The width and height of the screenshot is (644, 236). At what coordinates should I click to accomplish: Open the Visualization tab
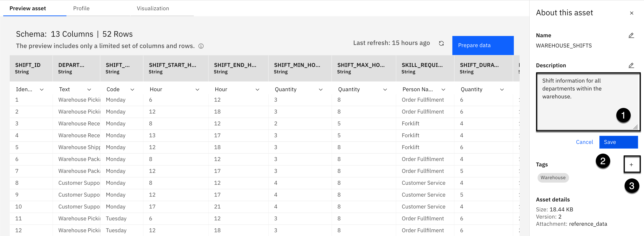click(x=153, y=8)
